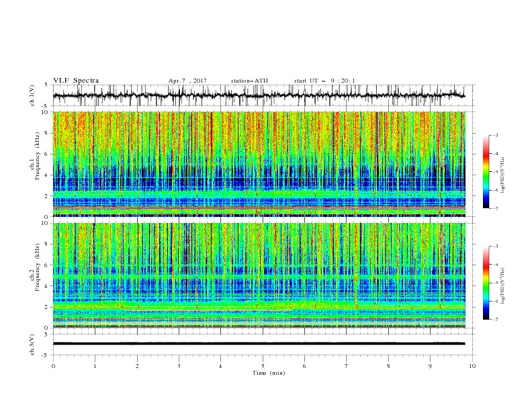The width and height of the screenshot is (532, 411).
Task: Click the "station=ATH" header label
Action: [x=249, y=81]
